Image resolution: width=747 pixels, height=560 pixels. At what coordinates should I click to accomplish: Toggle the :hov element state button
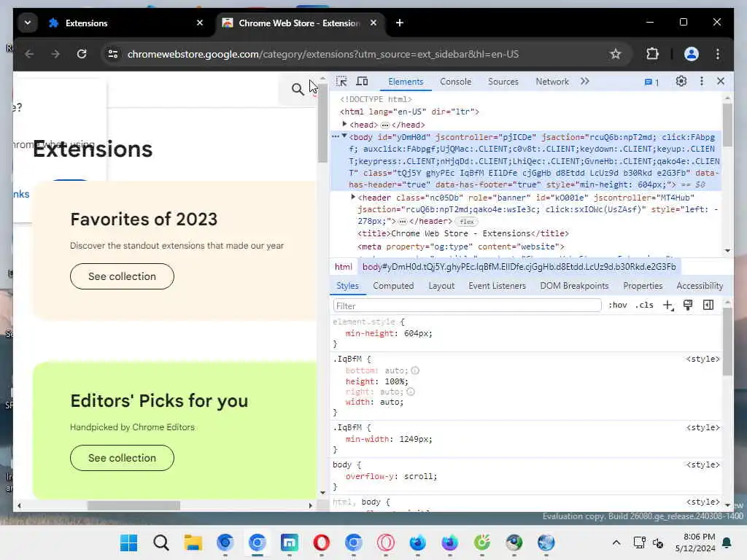617,306
